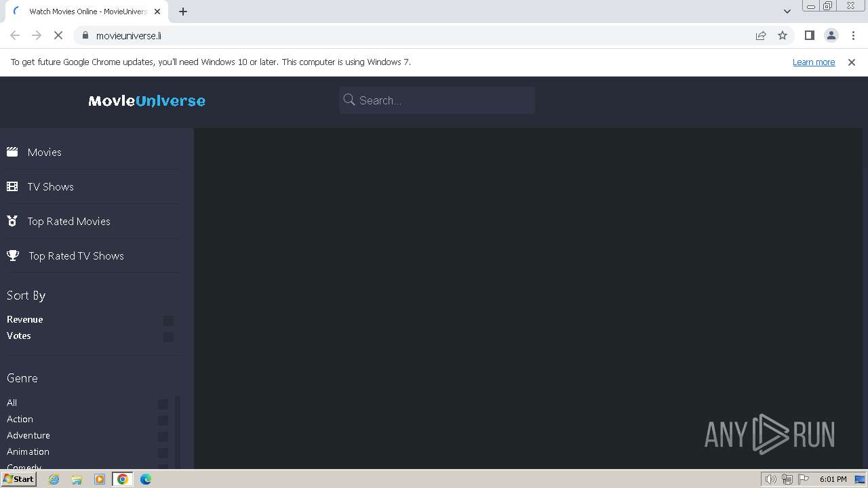Viewport: 868px width, 488px height.
Task: Select the MovieUniverse browser tab
Action: [x=87, y=12]
